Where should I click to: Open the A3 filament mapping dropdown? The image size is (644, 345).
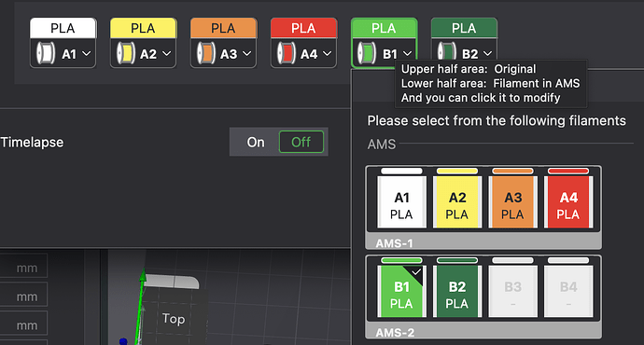tap(223, 53)
